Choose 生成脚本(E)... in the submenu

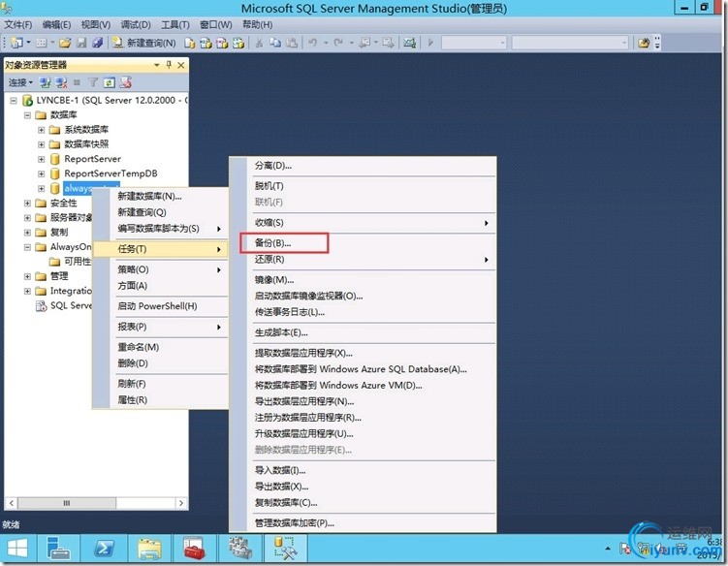373,332
